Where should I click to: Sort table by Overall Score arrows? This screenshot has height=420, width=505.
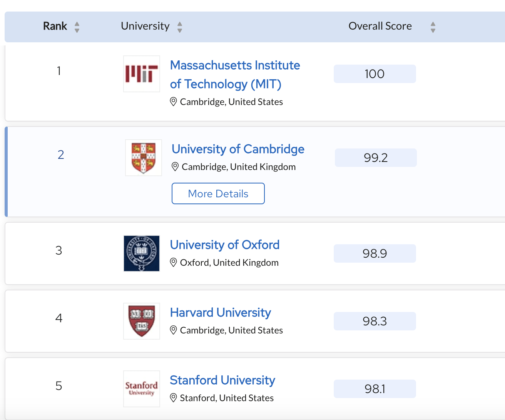pos(433,27)
